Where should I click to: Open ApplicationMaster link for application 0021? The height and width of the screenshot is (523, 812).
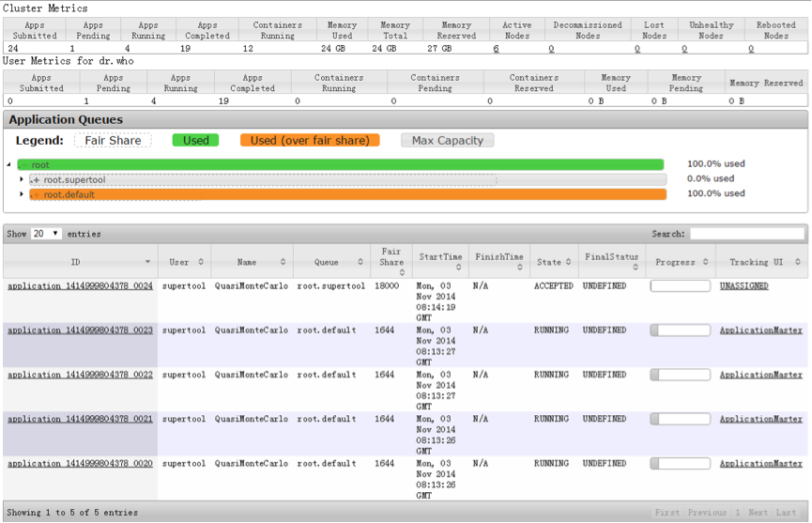pos(760,419)
